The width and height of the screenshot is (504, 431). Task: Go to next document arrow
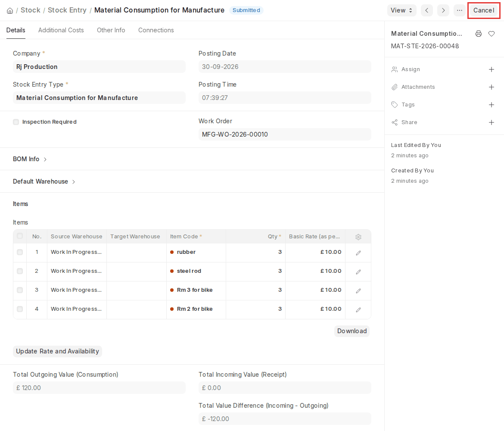point(443,10)
